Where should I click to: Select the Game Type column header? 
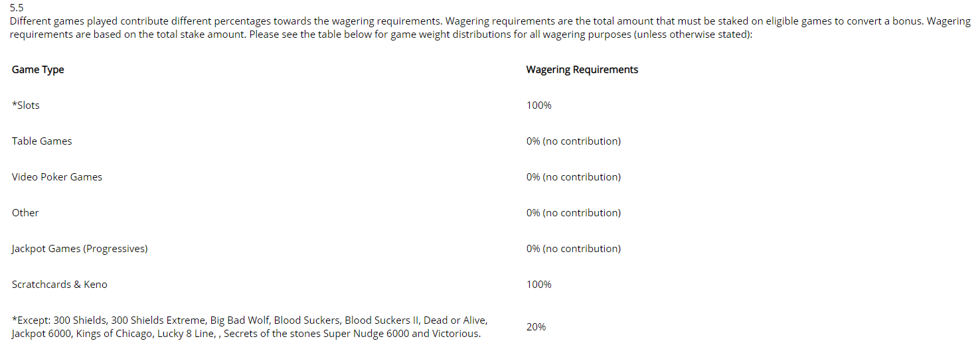pyautogui.click(x=38, y=70)
